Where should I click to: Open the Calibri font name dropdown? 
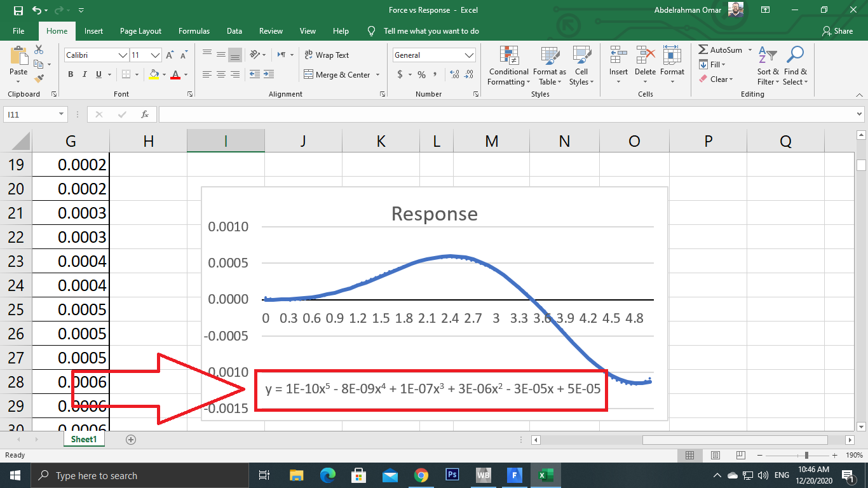(x=123, y=55)
